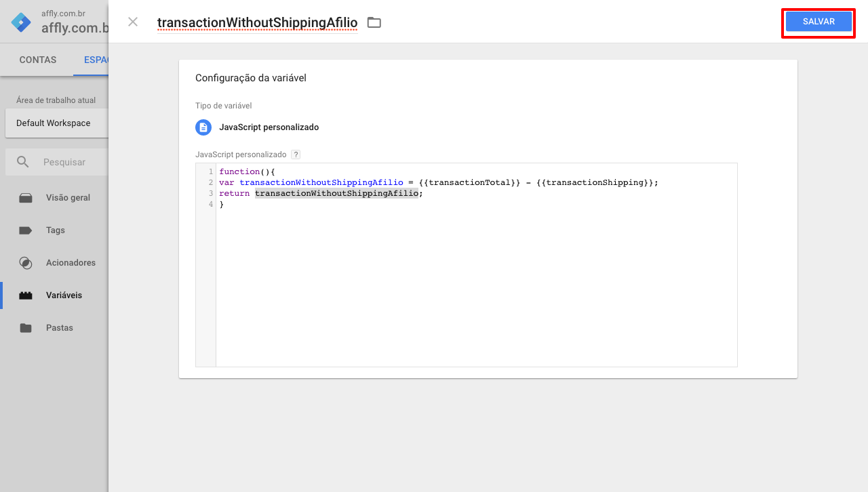Screen dimensions: 868x492
Task: Click the Visão geral sidebar icon
Action: click(26, 198)
